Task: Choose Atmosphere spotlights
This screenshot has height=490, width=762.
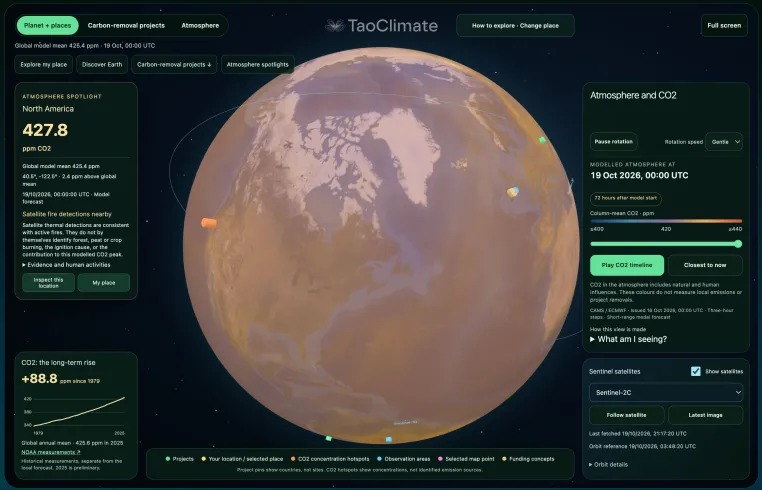Action: (258, 64)
